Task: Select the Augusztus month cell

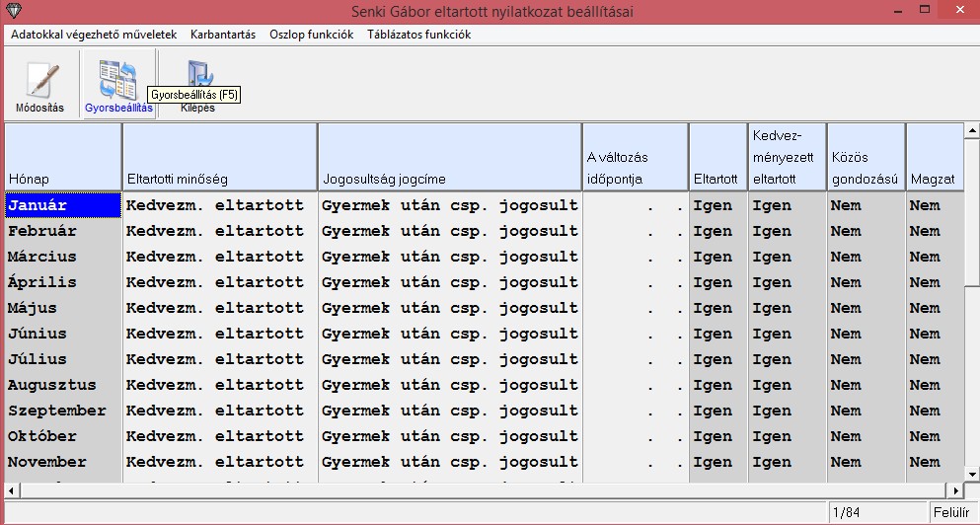Action: tap(63, 385)
